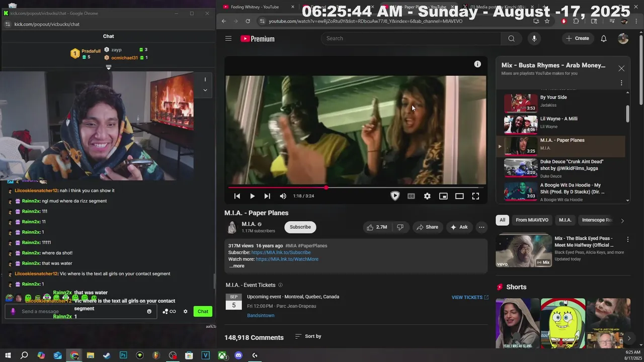
Task: Like the Paper Planes video
Action: [376, 227]
